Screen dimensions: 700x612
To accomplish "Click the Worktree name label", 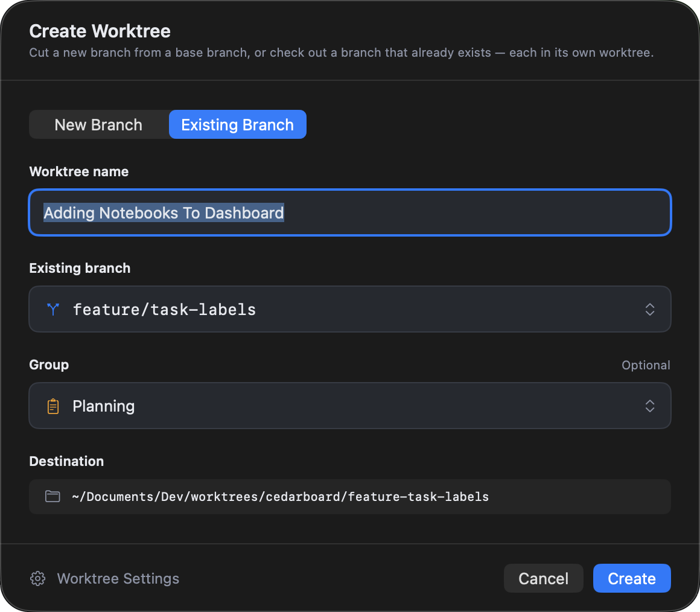I will [x=79, y=171].
